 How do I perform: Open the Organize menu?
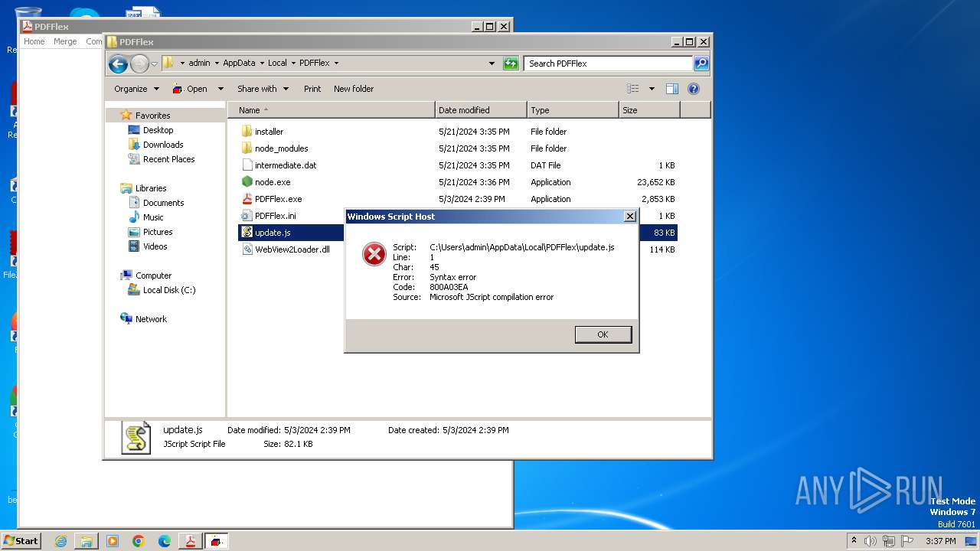(x=136, y=89)
